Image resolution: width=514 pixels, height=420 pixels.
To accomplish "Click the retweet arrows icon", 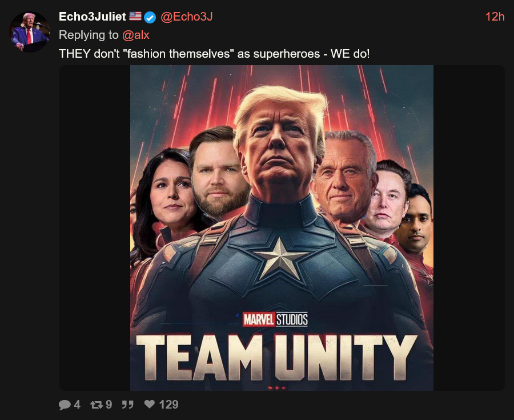I will pyautogui.click(x=97, y=405).
